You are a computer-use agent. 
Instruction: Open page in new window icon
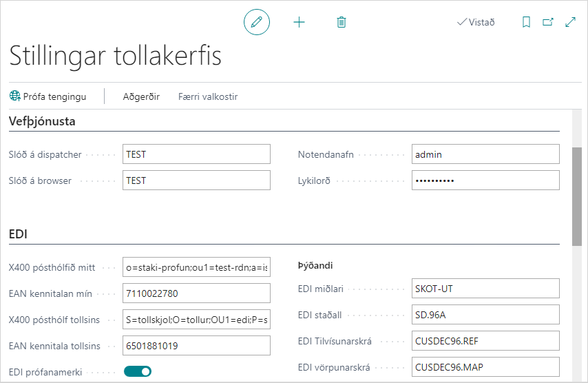(548, 22)
